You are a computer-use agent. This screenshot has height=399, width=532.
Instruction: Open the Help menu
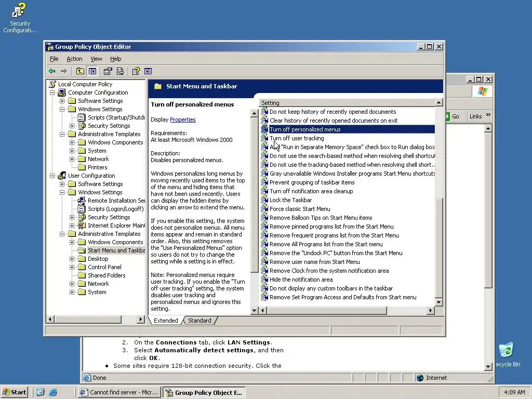[116, 59]
